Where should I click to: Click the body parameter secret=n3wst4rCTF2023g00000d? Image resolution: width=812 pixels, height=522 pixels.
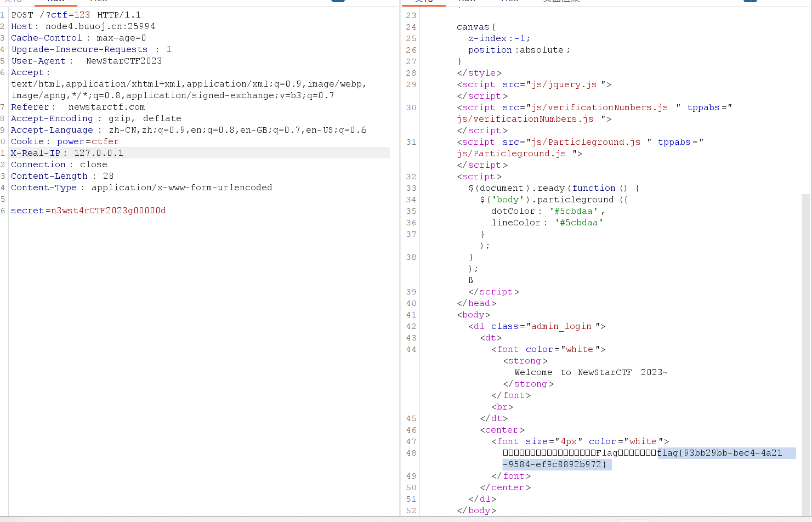click(88, 211)
